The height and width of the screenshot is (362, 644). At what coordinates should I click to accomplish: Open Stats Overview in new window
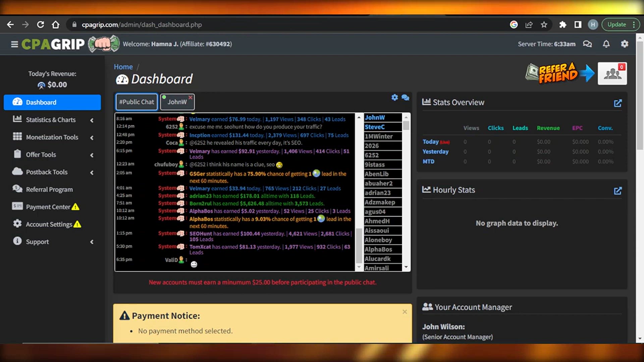tap(618, 103)
